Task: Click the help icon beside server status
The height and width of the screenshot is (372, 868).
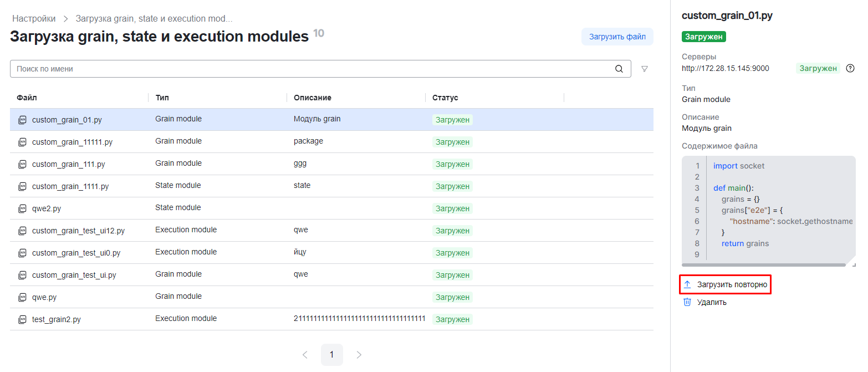Action: pyautogui.click(x=850, y=68)
